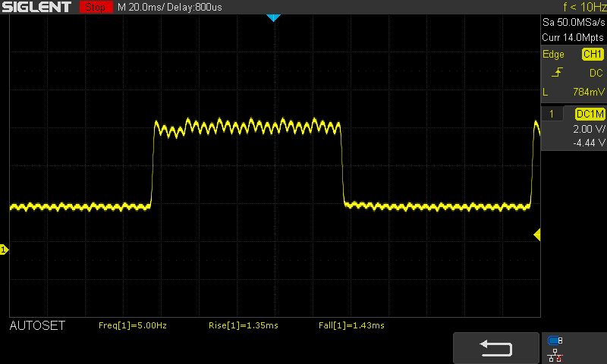This screenshot has width=607, height=364.
Task: Select the channel 1 number tab
Action: 552,114
